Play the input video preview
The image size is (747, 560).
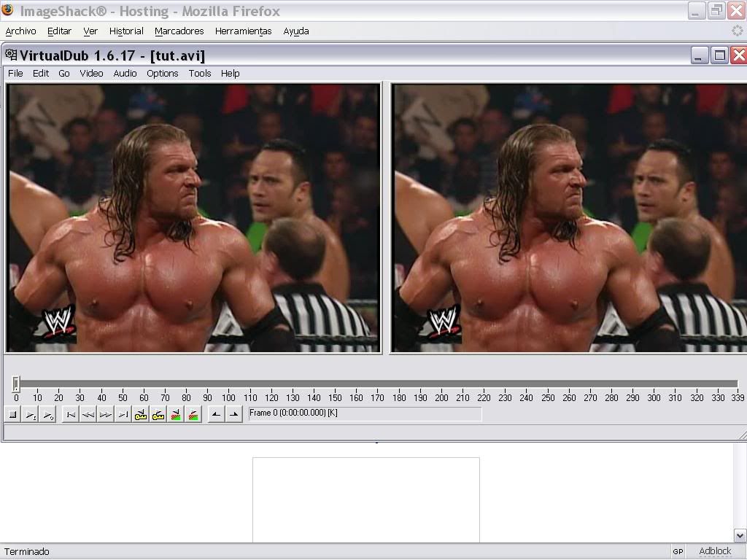[31, 415]
